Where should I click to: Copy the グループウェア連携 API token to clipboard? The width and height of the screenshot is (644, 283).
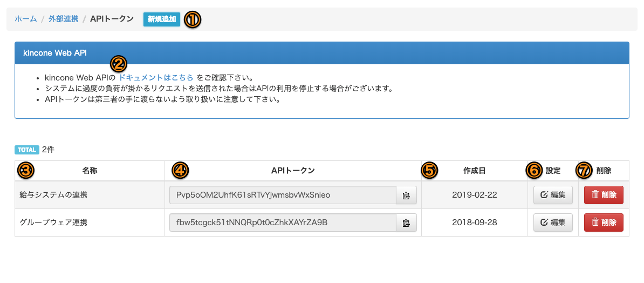tap(406, 223)
